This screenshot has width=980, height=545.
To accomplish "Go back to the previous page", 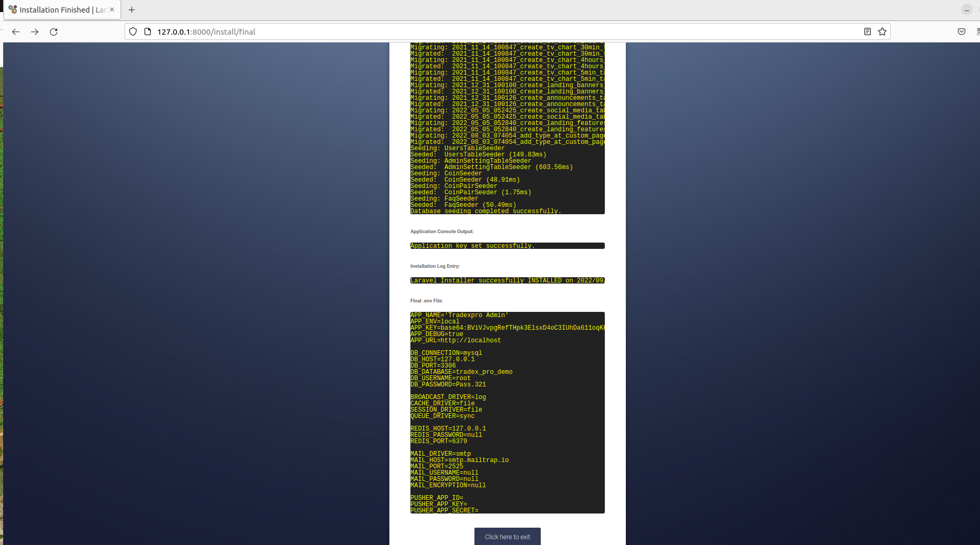I will [x=16, y=32].
